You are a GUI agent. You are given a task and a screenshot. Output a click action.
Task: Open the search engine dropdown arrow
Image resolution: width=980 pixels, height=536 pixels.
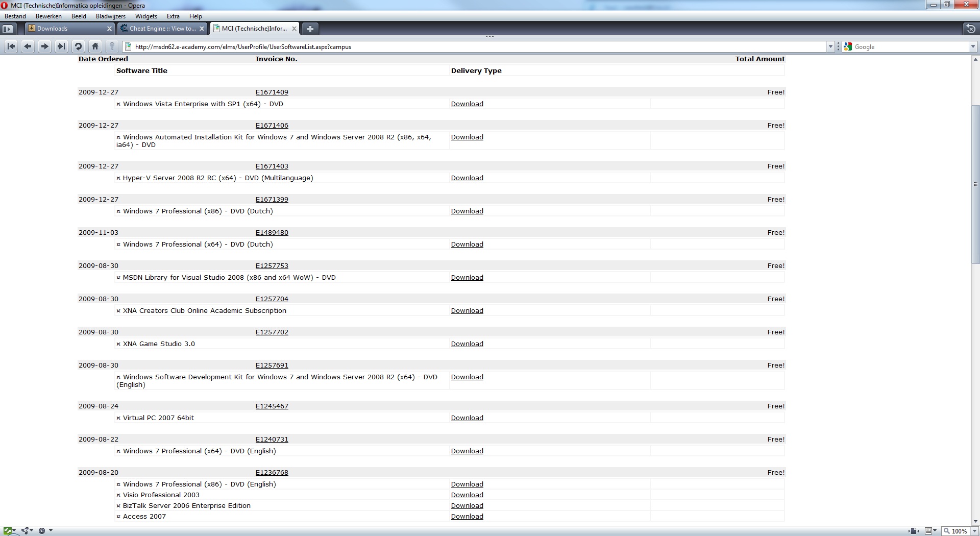click(x=973, y=46)
